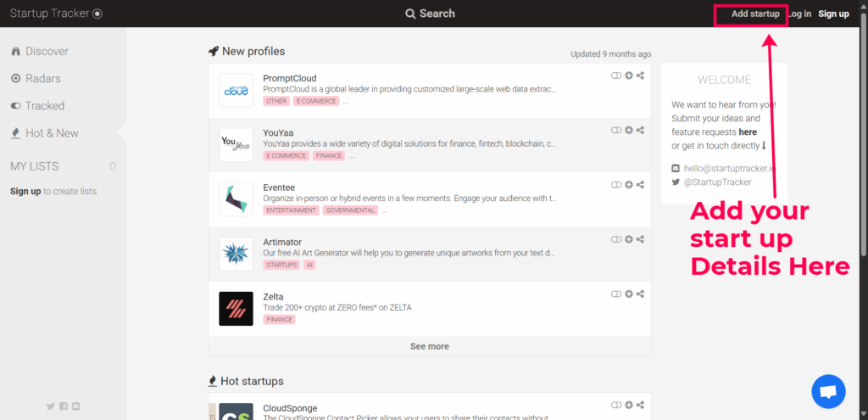Click E COMMERCE tag on YouYaa
The height and width of the screenshot is (420, 868).
pyautogui.click(x=287, y=156)
